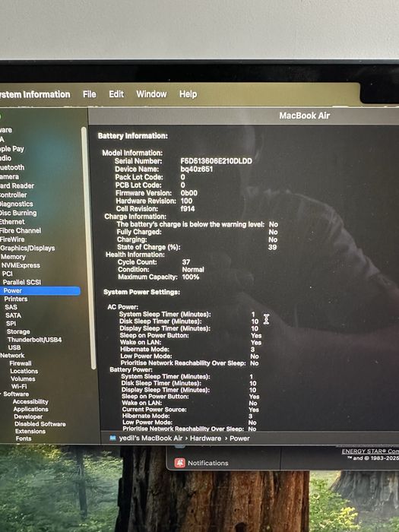Viewport: 399px width, 532px height.
Task: Select Thunderbolt/USB4 in the sidebar
Action: pos(35,340)
